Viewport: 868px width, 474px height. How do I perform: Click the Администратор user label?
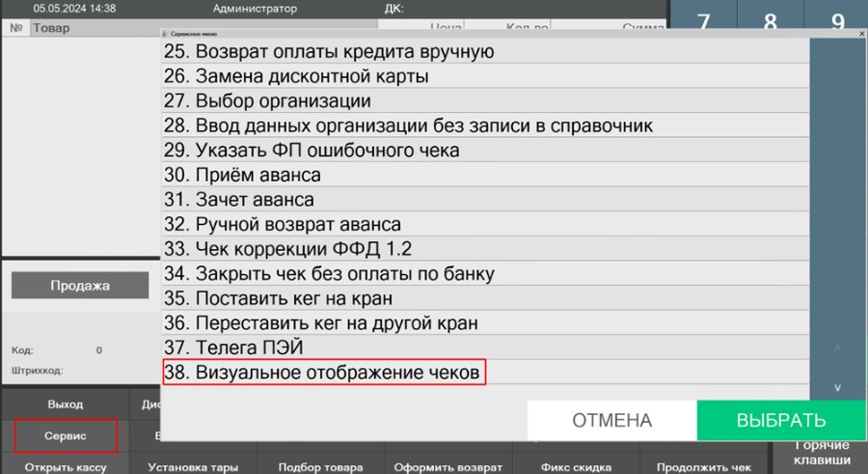(255, 9)
